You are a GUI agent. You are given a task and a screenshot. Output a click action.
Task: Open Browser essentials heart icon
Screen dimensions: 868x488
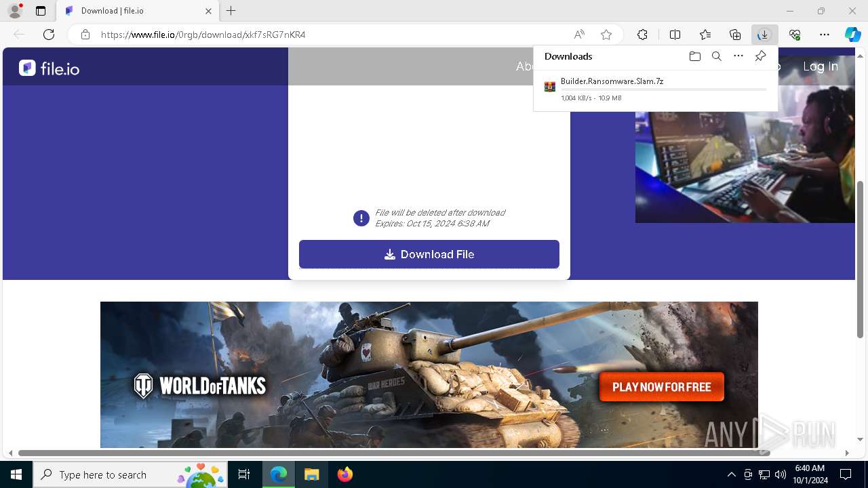click(x=795, y=35)
